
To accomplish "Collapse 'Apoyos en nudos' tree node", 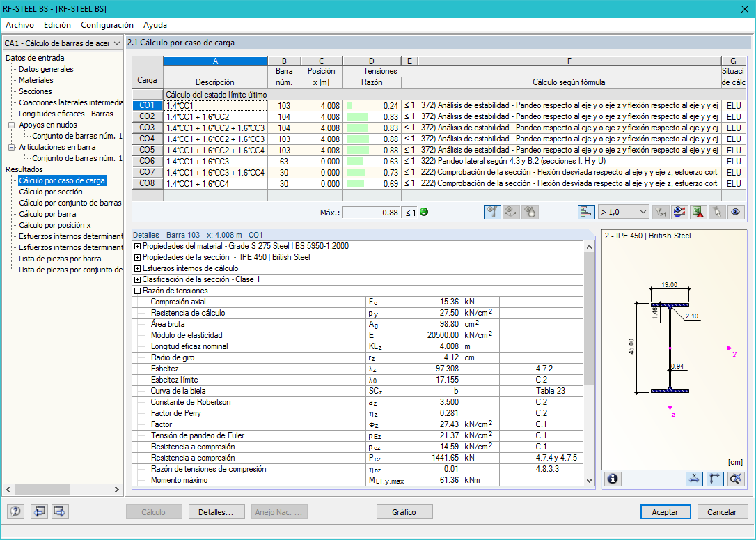I will [x=11, y=125].
